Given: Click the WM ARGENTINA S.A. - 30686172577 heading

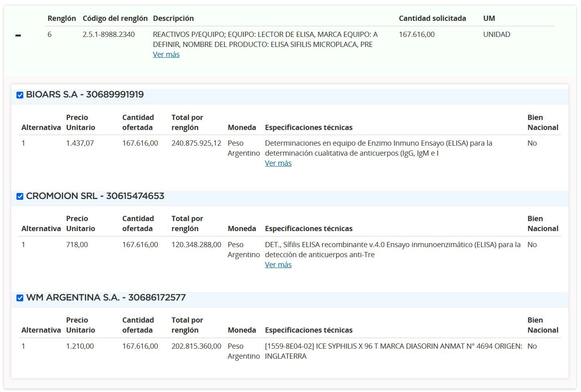Looking at the screenshot, I should (x=106, y=298).
